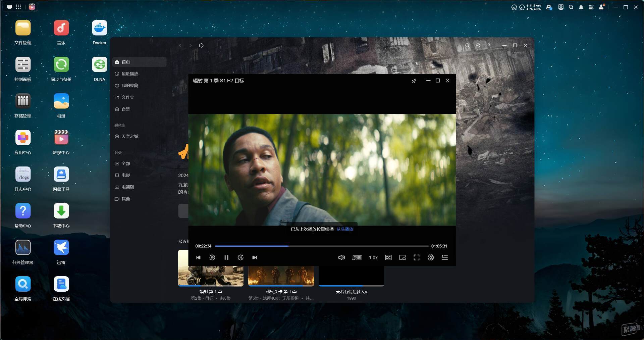Search in the media center window
This screenshot has width=644, height=340.
[x=467, y=46]
